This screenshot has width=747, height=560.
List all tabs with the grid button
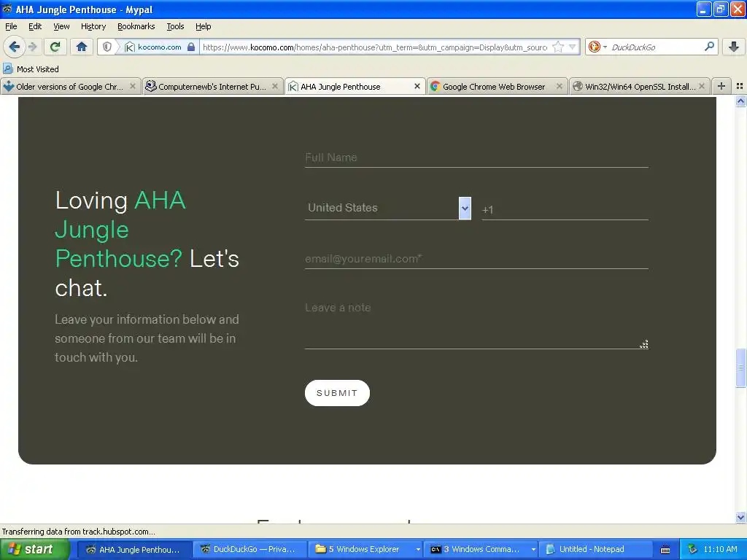(740, 86)
